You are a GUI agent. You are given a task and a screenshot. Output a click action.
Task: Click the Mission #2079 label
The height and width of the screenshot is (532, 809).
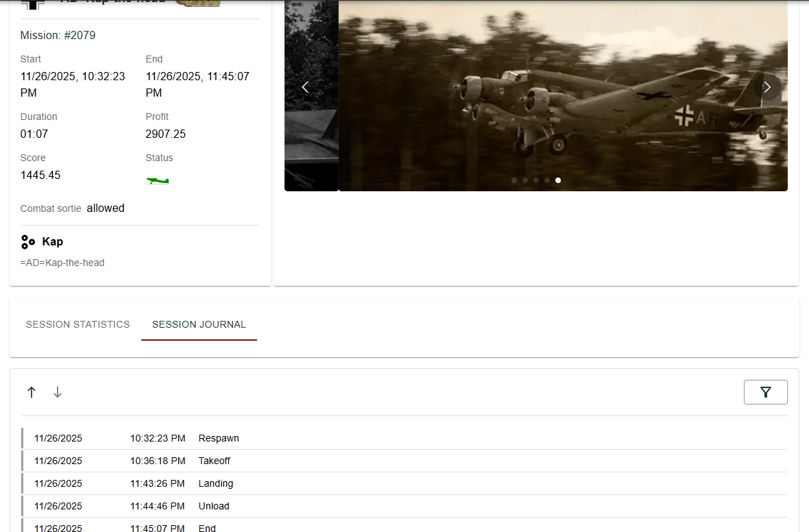(58, 35)
